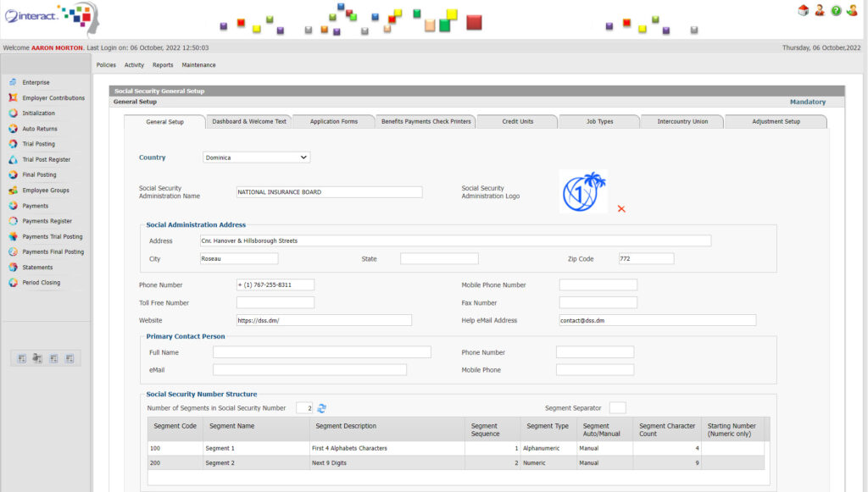The height and width of the screenshot is (492, 868).
Task: Open Payments Final Posting in the sidebar
Action: click(x=53, y=252)
